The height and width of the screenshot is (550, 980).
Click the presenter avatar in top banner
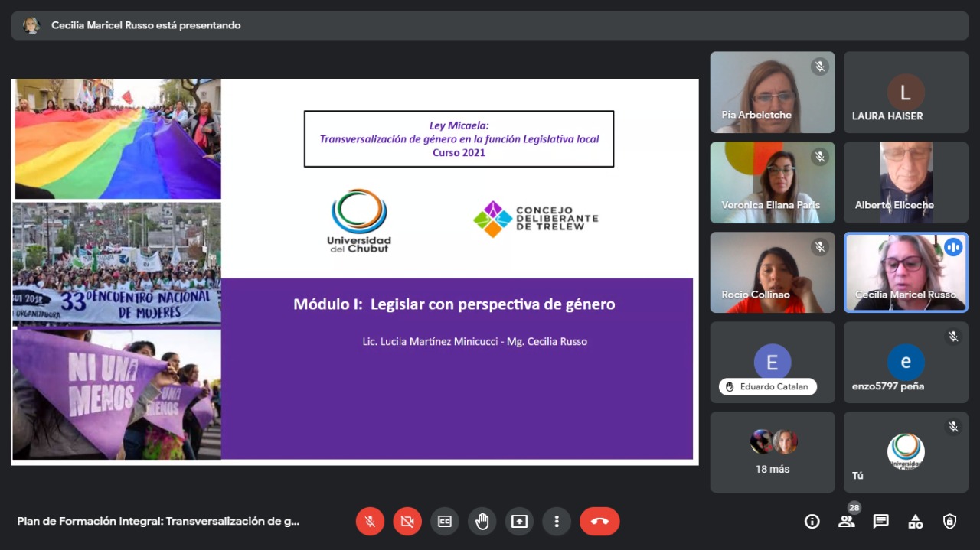coord(31,25)
